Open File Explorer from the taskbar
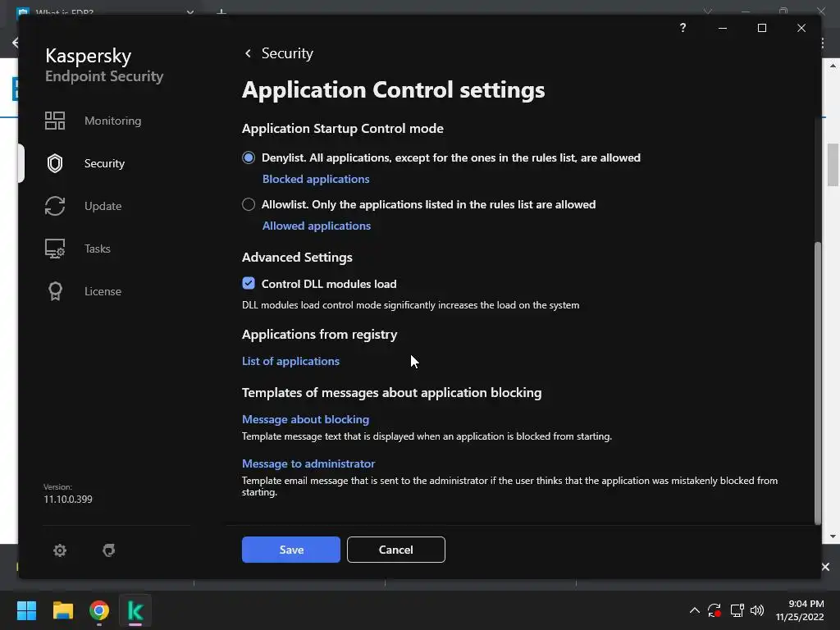 coord(62,610)
